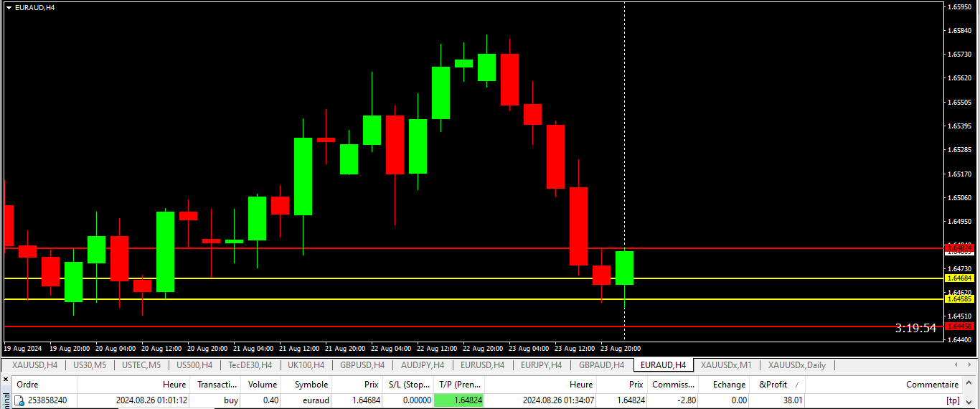This screenshot has height=409, width=980.
Task: Click the order icon next to 253858240
Action: 19,400
